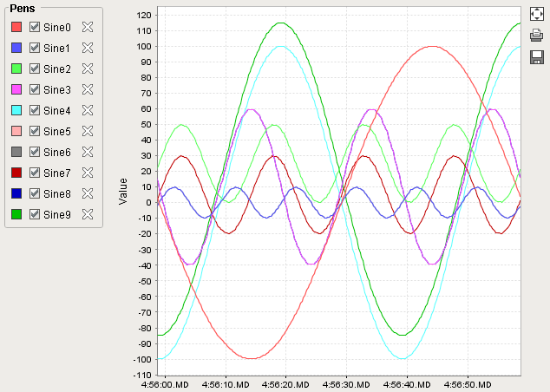Hide the Sine5 pen via checkbox
This screenshot has height=392, width=550.
coord(35,131)
